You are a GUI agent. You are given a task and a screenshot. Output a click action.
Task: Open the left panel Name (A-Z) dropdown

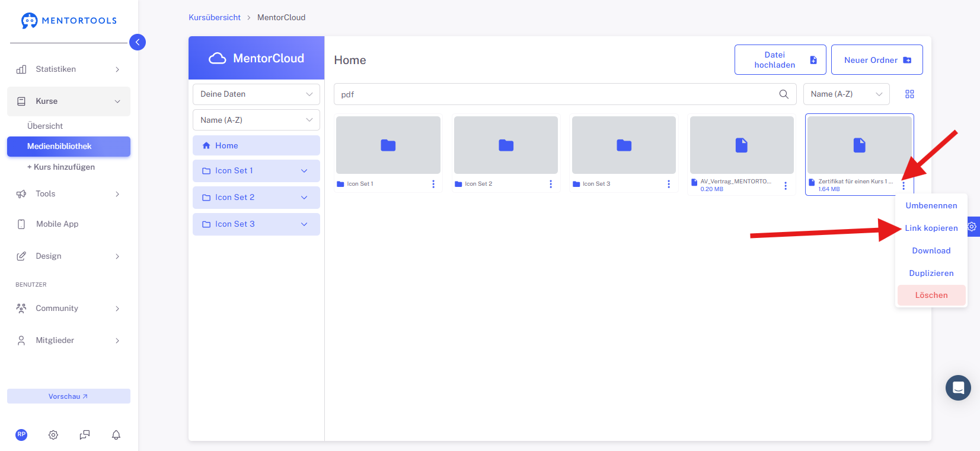click(x=256, y=120)
